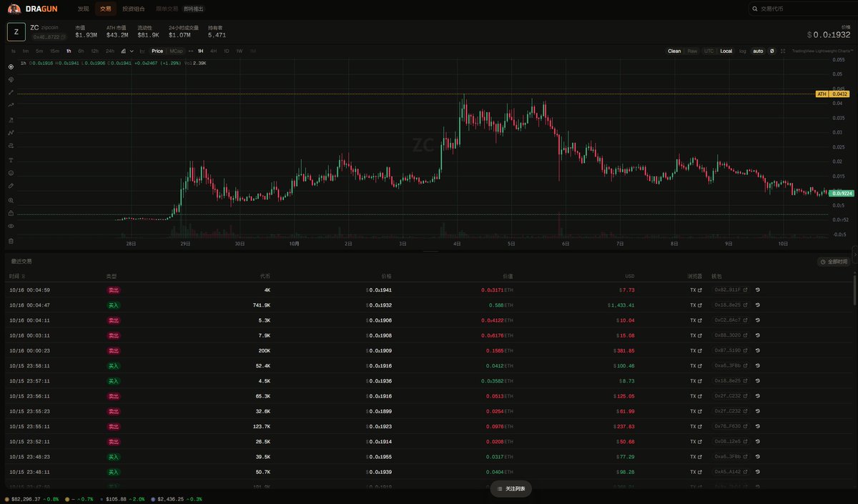Image resolution: width=858 pixels, height=504 pixels.
Task: Toggle auto scale on chart
Action: (x=758, y=51)
